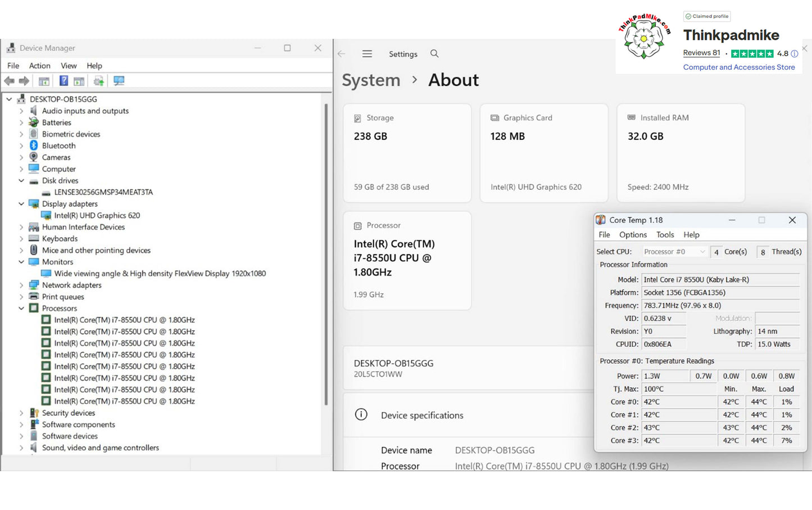Expand the Bluetooth category
Viewport: 812px width, 510px height.
21,145
